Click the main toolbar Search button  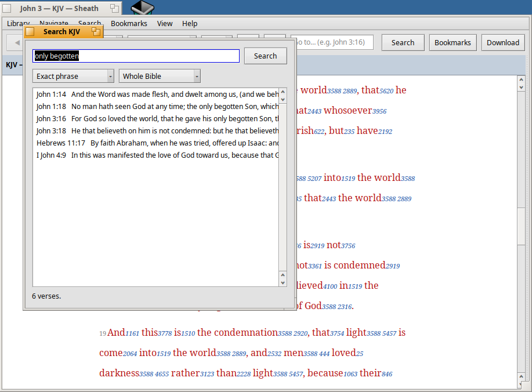403,43
